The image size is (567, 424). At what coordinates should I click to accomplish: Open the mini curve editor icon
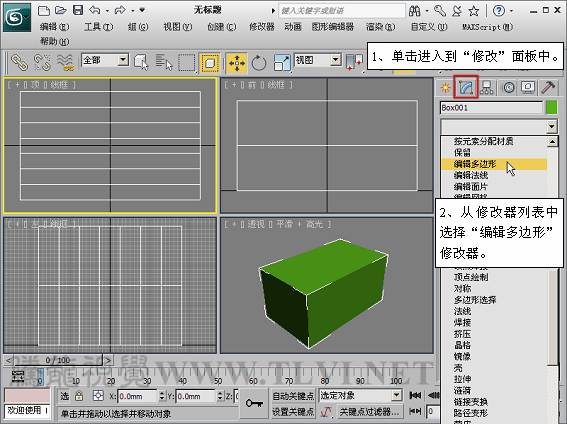pos(18,376)
